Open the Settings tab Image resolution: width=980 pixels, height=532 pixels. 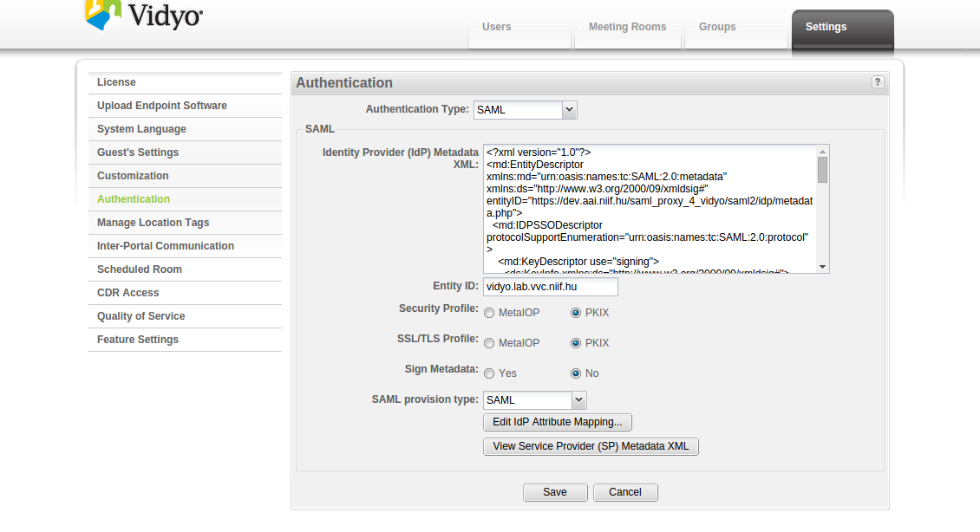tap(842, 30)
